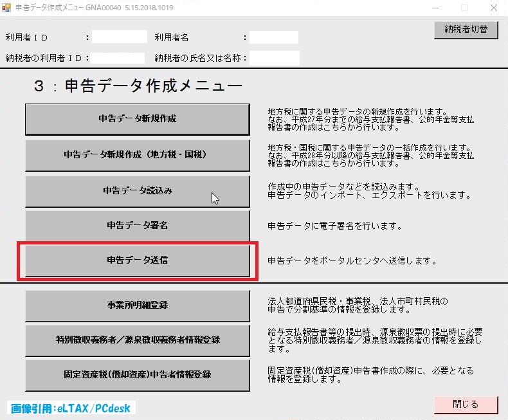The height and width of the screenshot is (420, 508).
Task: Click the description starting with '給与支払報告書等の提出時'
Action: 375,340
